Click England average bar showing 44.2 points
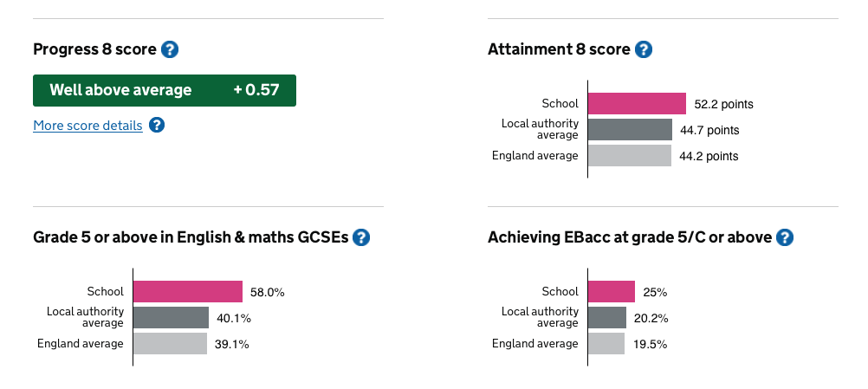868x389 pixels. click(x=629, y=156)
